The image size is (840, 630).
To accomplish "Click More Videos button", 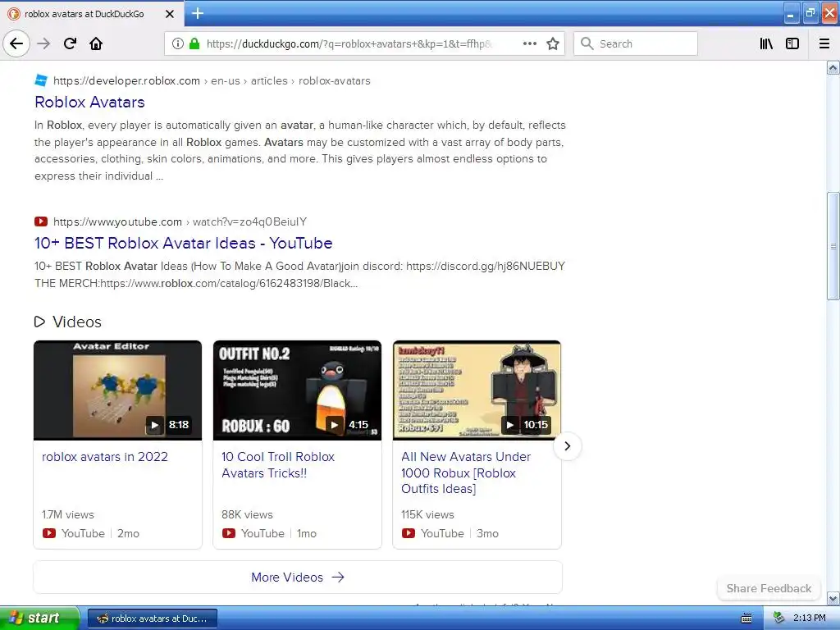I will pos(298,577).
